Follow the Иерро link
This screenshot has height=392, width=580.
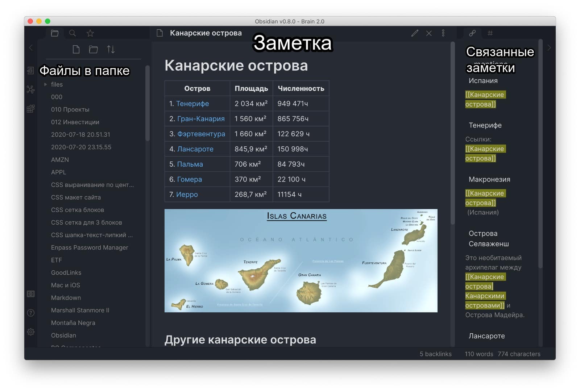[187, 195]
